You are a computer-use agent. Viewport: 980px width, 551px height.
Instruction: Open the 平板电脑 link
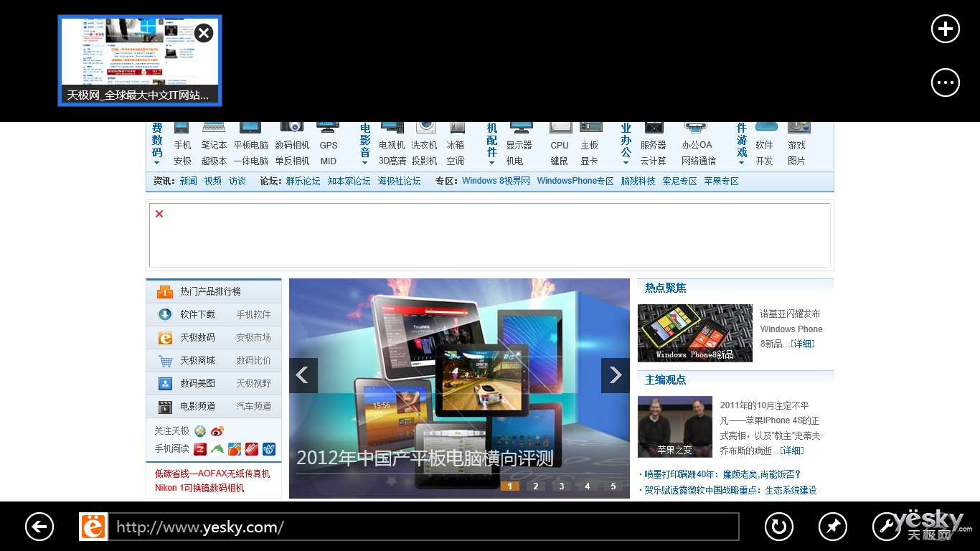(x=251, y=145)
